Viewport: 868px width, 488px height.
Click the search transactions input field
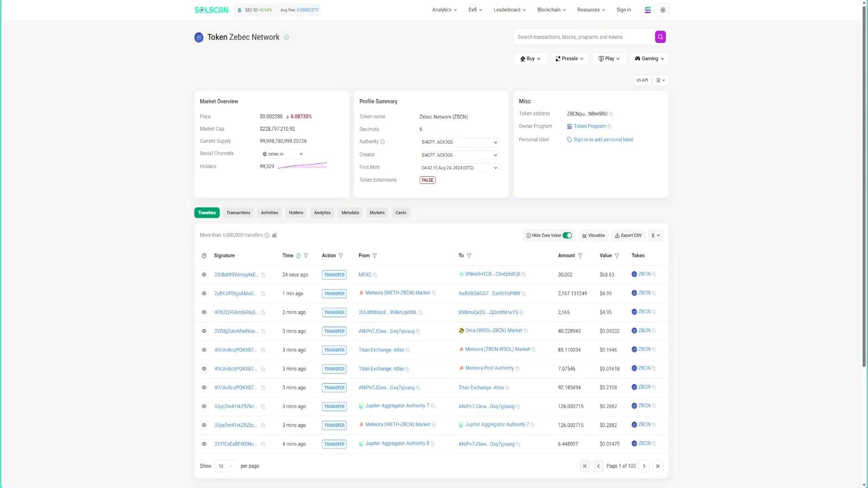pos(583,37)
